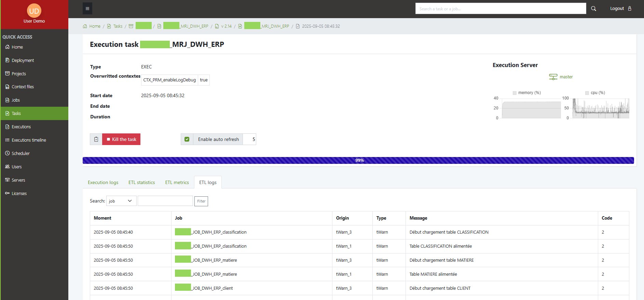Click the ETL logs filter text field
Viewport: 644px width, 300px height.
[x=165, y=201]
